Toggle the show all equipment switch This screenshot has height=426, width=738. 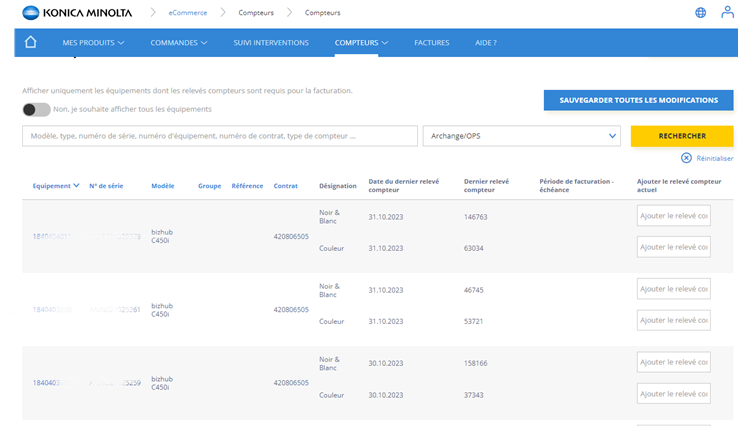pyautogui.click(x=36, y=110)
